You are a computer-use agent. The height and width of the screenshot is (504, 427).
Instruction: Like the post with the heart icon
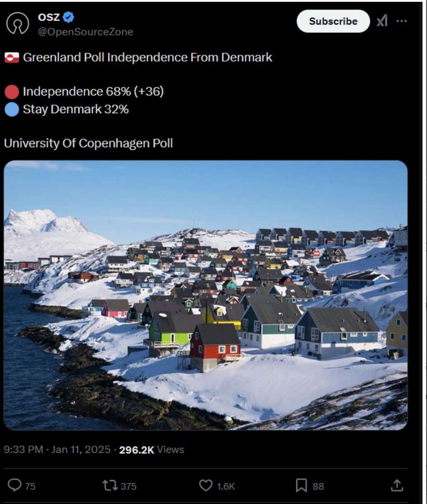pyautogui.click(x=206, y=485)
